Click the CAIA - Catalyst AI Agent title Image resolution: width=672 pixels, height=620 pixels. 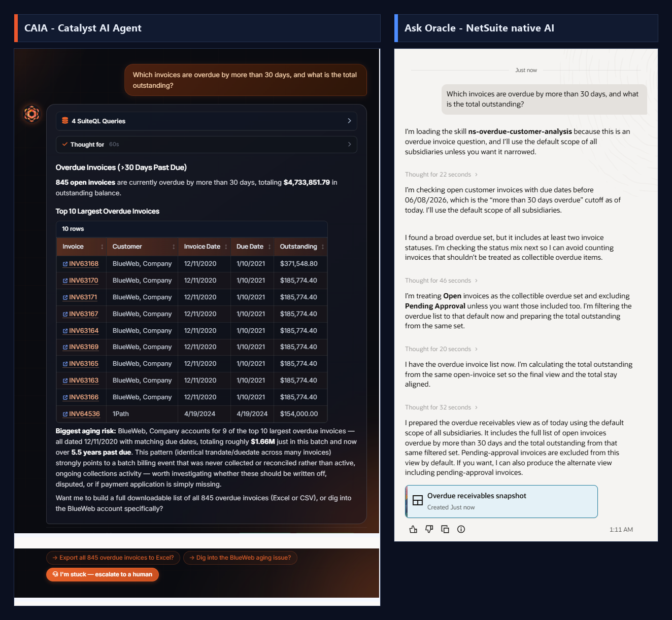[83, 28]
